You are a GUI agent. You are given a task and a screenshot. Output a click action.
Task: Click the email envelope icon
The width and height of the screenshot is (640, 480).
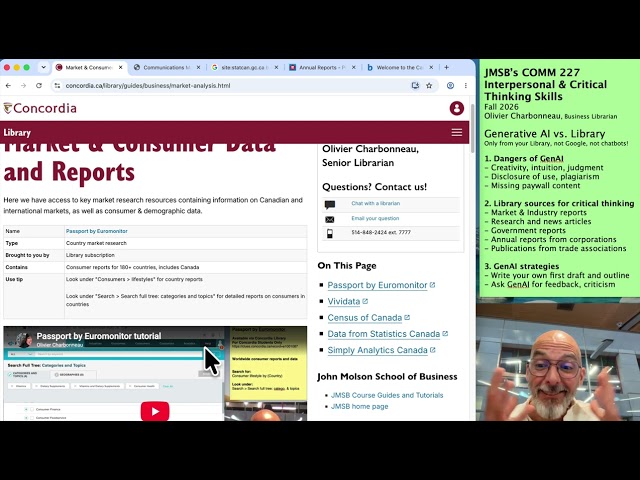[330, 220]
